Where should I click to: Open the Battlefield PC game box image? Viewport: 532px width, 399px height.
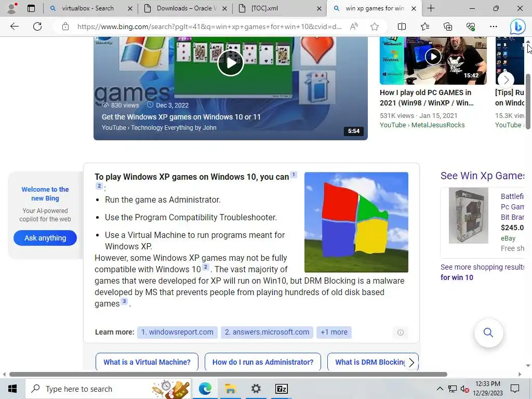[468, 216]
